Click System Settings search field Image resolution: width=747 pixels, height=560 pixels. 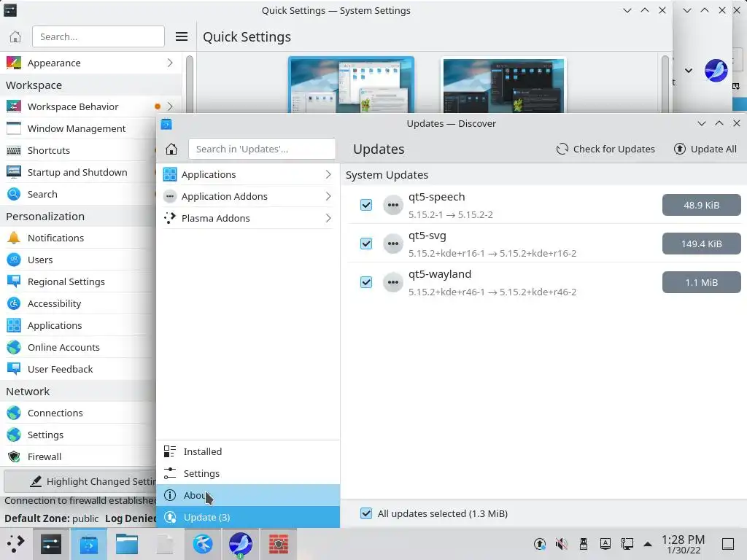pos(98,36)
